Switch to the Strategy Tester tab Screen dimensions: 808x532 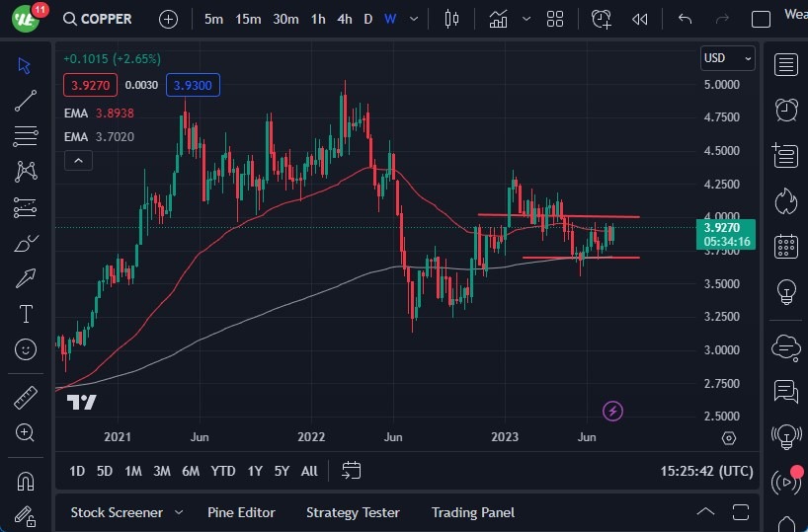353,512
